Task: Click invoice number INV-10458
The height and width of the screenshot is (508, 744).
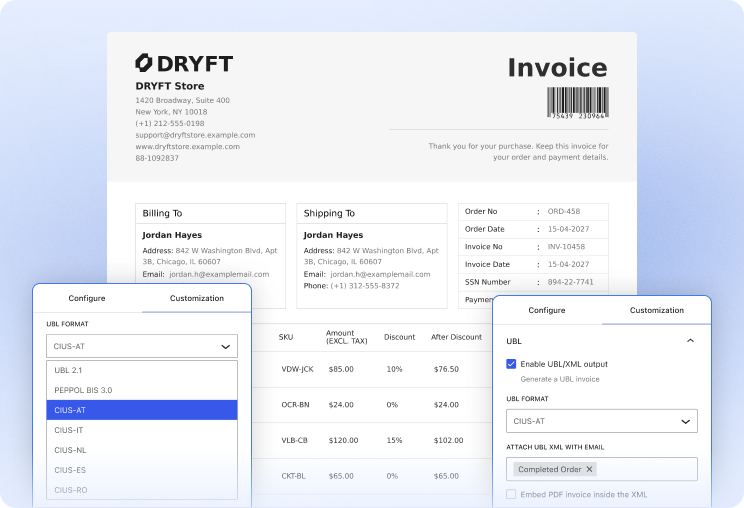Action: click(x=566, y=247)
